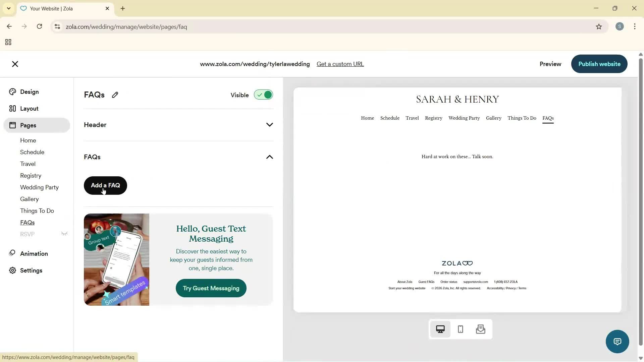The height and width of the screenshot is (362, 644).
Task: Select Things To Do in the pages list
Action: tap(37, 210)
